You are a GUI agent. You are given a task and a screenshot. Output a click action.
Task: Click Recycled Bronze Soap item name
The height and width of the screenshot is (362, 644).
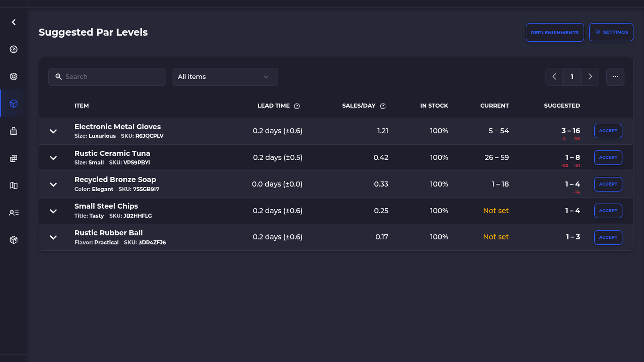click(x=115, y=180)
